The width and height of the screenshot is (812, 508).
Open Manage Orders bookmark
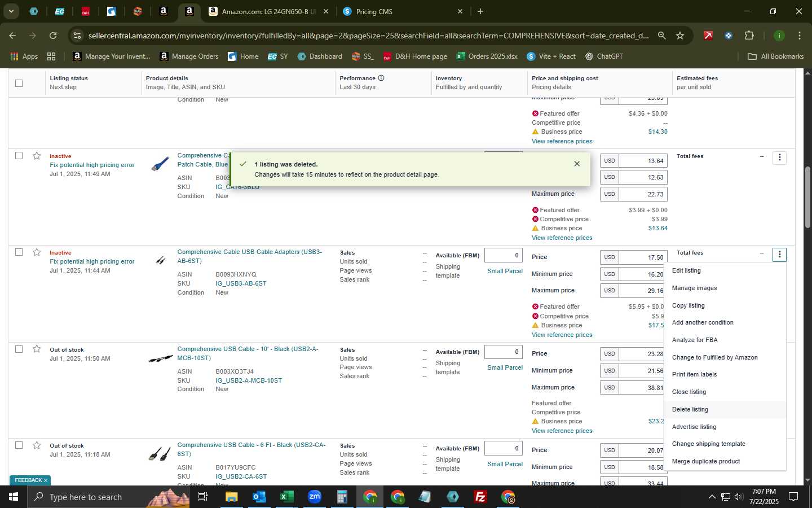tap(189, 56)
